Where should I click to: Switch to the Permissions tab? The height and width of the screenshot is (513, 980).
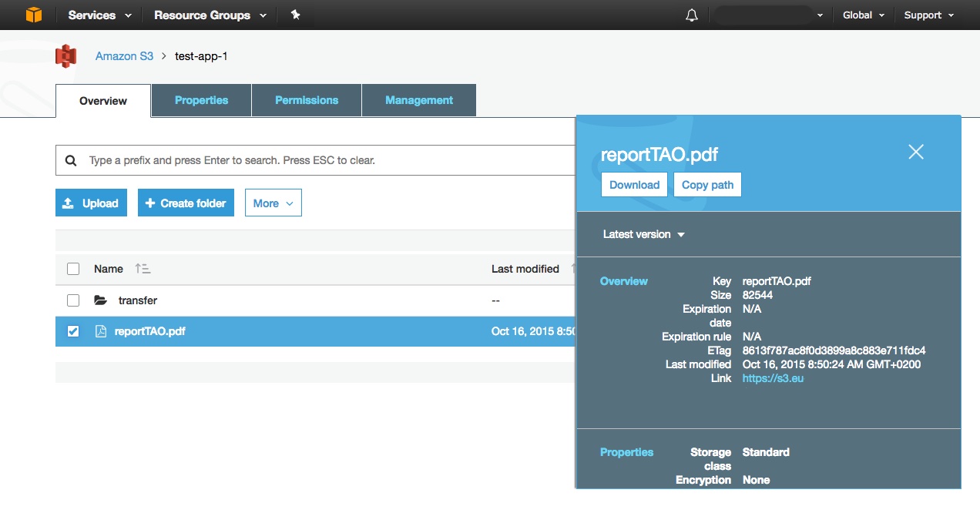[307, 100]
